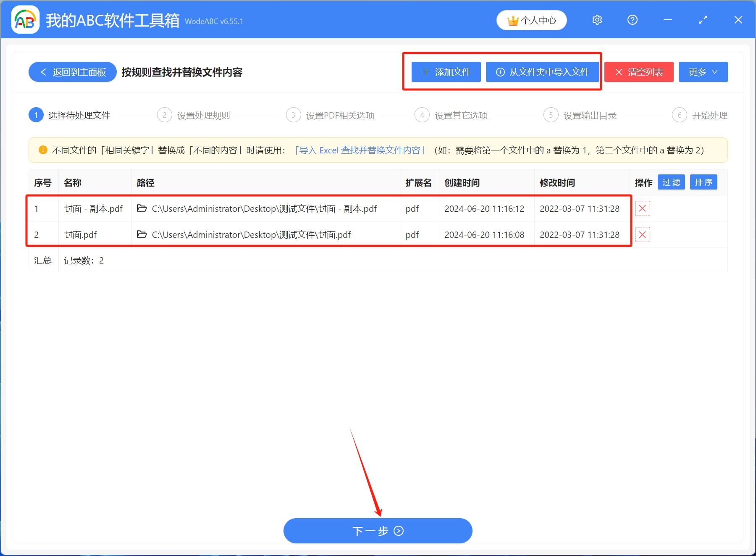Click 清空列表 to clear the file list

coord(638,72)
